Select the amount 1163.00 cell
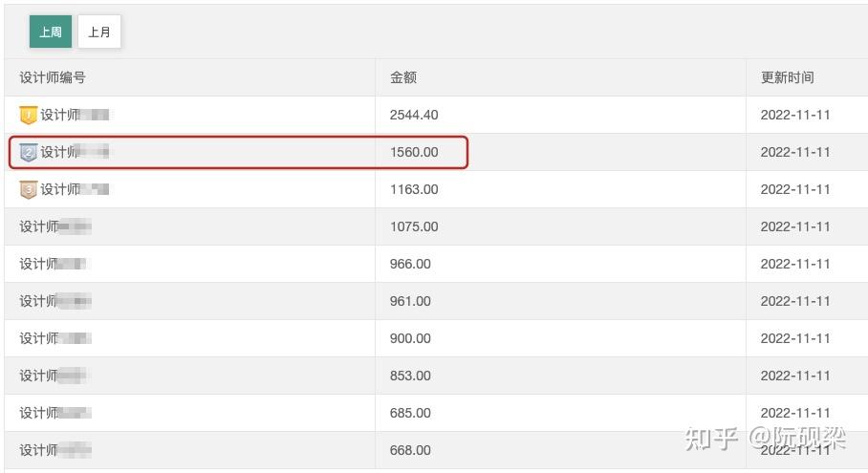Viewport: 868px width, 473px height. tap(414, 189)
